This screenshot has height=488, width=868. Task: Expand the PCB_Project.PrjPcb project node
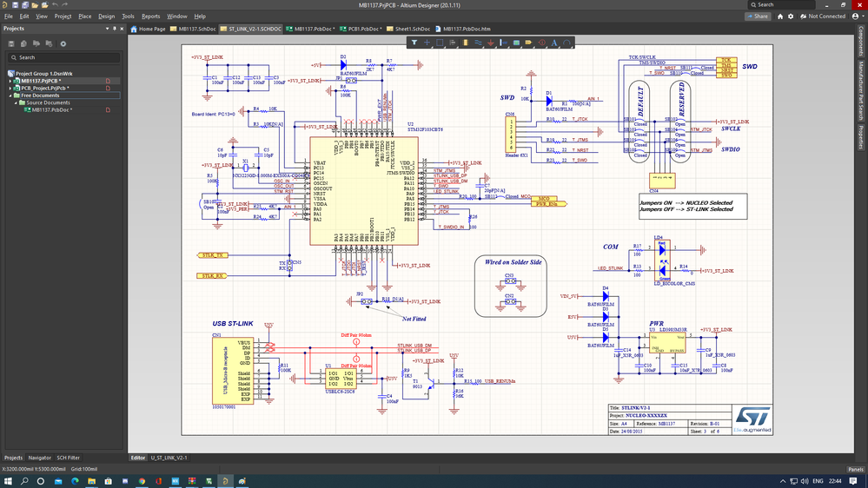click(x=10, y=88)
